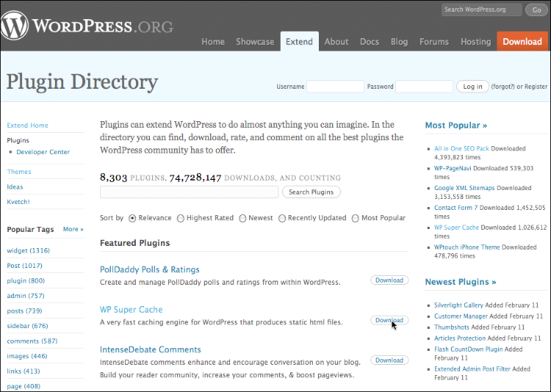Open the Themes sidebar link

(19, 172)
